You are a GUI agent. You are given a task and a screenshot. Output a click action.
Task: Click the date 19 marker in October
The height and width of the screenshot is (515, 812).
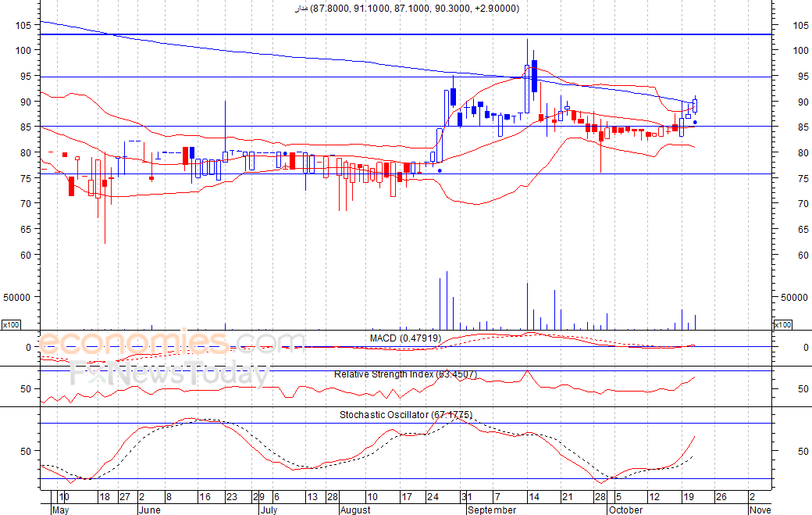click(688, 497)
